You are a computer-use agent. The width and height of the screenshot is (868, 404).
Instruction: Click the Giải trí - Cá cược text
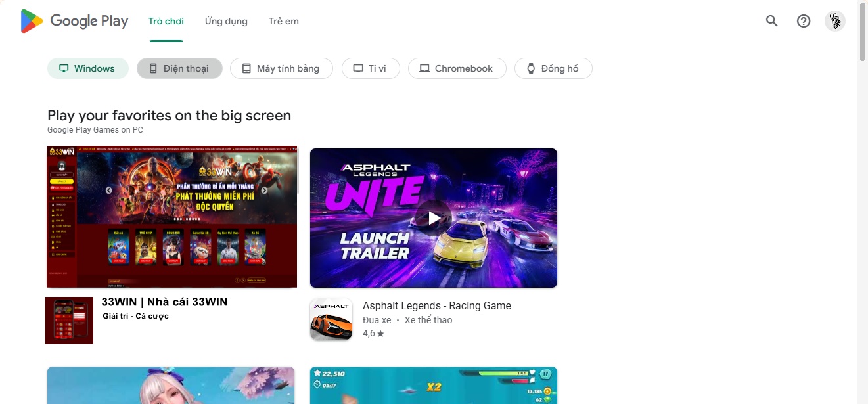point(135,316)
